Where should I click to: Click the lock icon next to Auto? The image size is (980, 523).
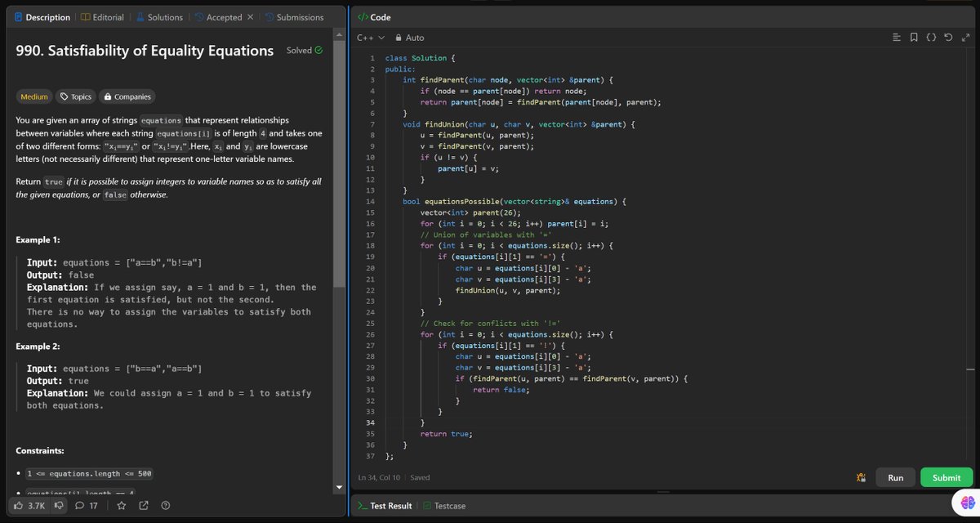click(x=398, y=38)
